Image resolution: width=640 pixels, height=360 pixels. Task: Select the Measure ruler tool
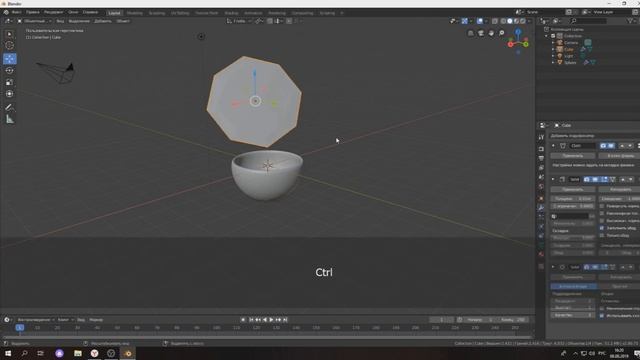click(10, 119)
